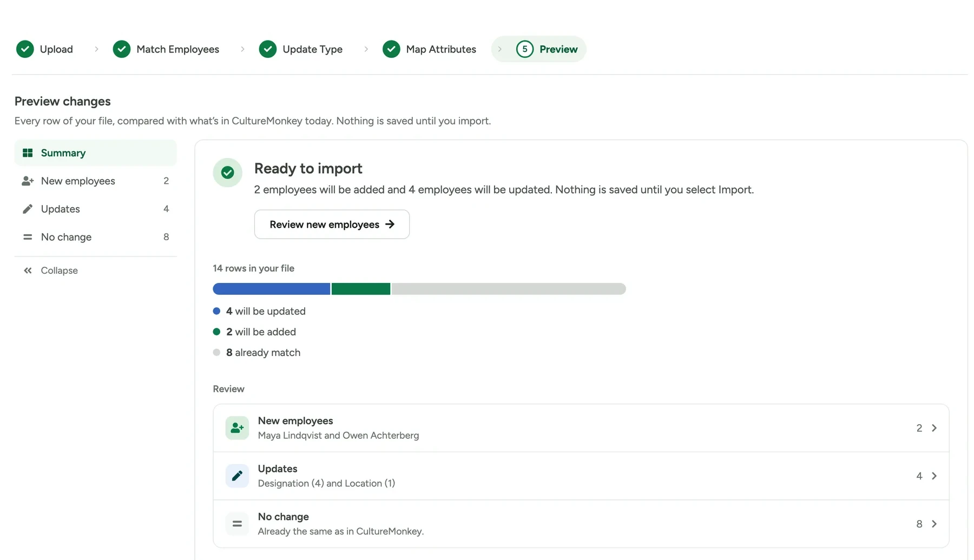
Task: Go to the Upload step
Action: point(45,49)
